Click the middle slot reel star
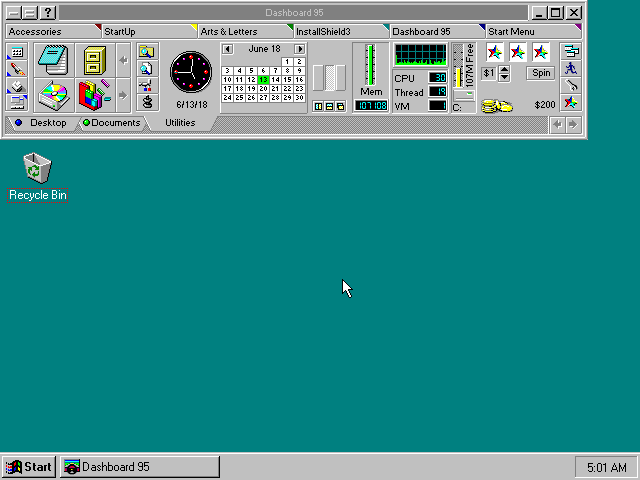The width and height of the screenshot is (640, 480). tap(518, 52)
